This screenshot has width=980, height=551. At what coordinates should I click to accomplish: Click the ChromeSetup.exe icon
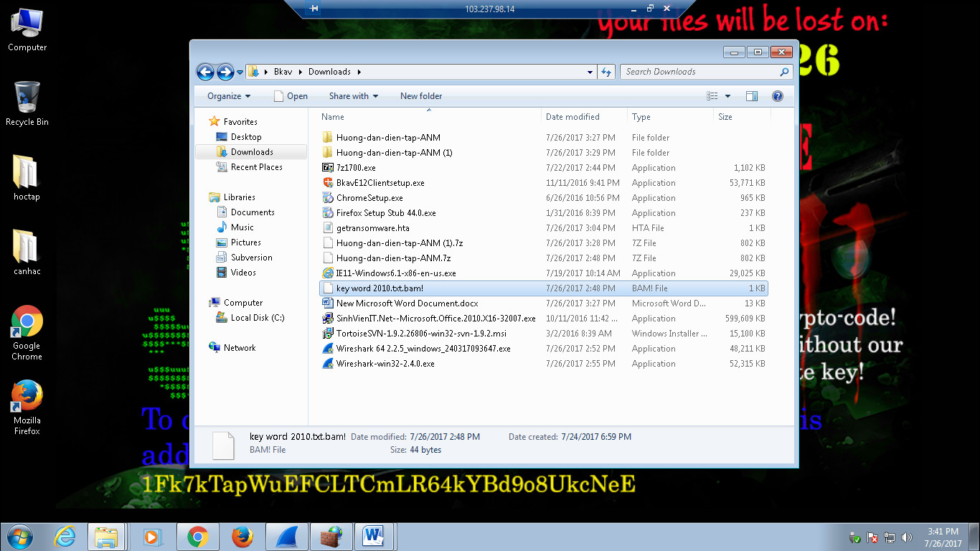(x=328, y=198)
